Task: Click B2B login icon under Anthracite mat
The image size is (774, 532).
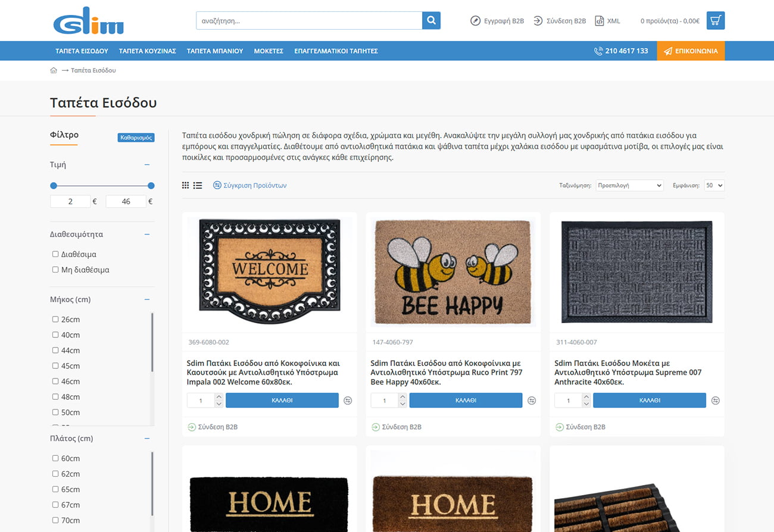Action: (x=560, y=427)
